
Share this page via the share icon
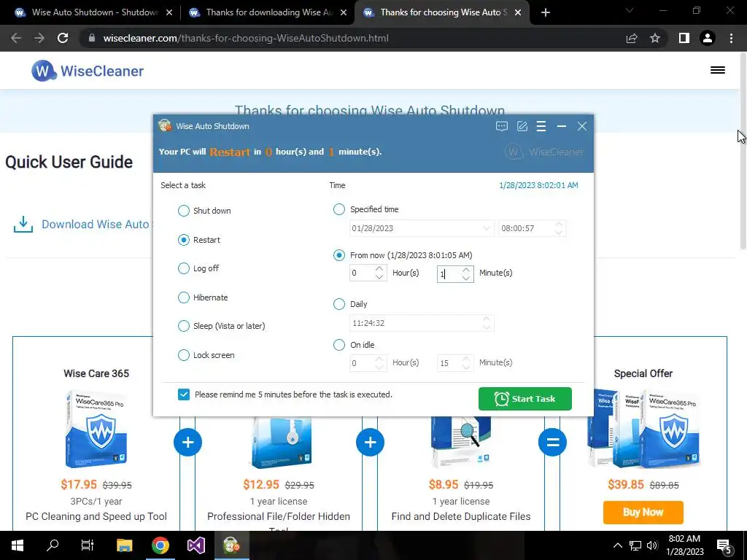click(632, 38)
